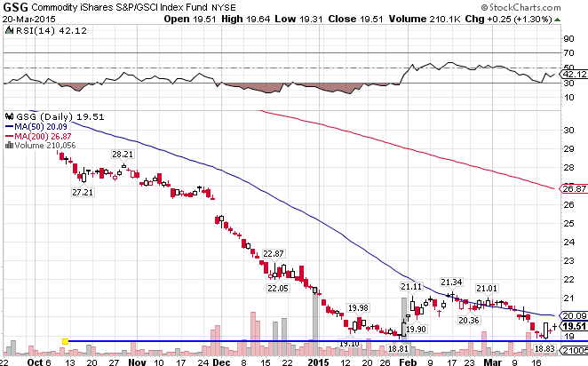Click the 20.36 price label
Viewport: 588px width, 366px height.
[x=469, y=320]
